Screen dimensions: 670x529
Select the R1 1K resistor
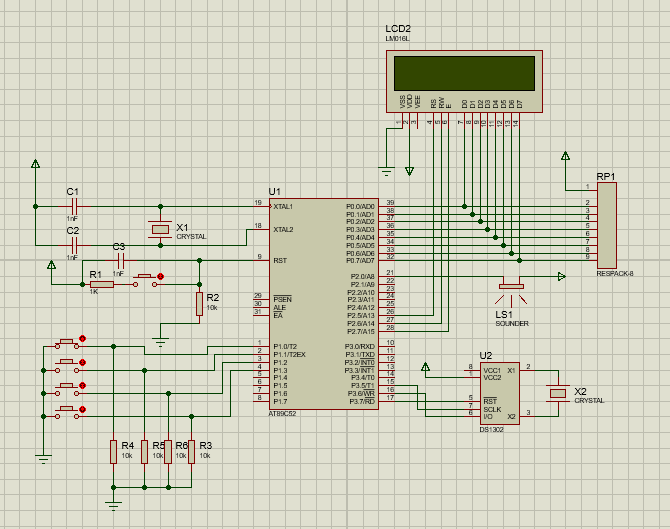pos(102,284)
